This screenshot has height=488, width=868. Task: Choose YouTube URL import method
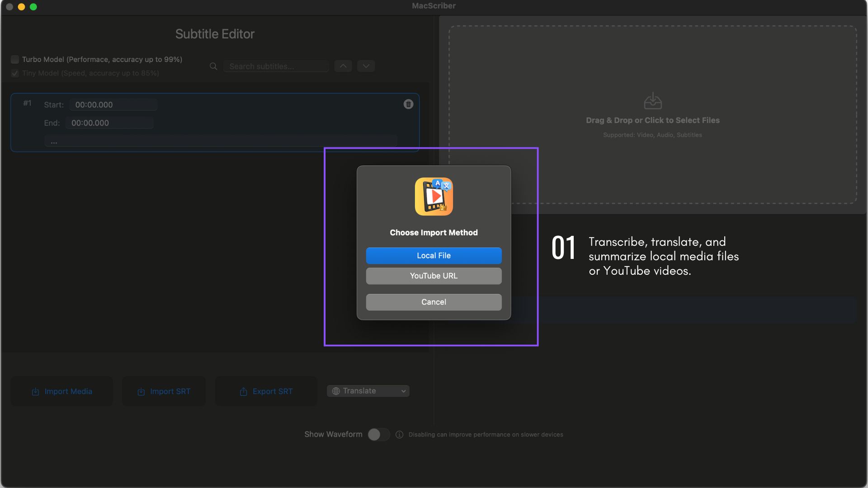(434, 276)
